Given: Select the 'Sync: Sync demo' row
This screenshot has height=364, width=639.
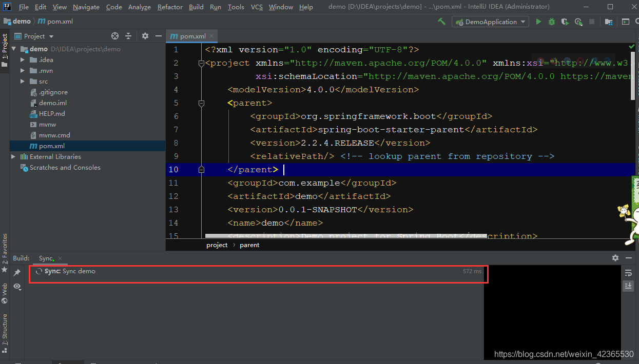Looking at the screenshot, I should pyautogui.click(x=258, y=271).
